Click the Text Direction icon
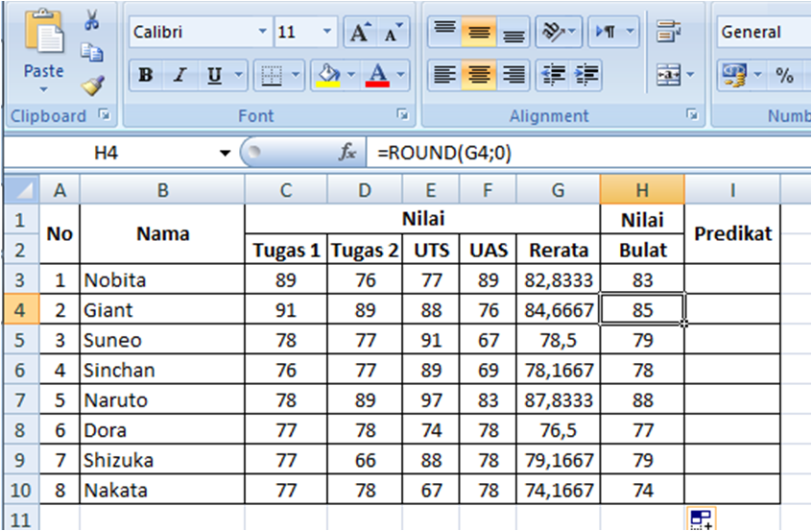The image size is (812, 531). (606, 32)
